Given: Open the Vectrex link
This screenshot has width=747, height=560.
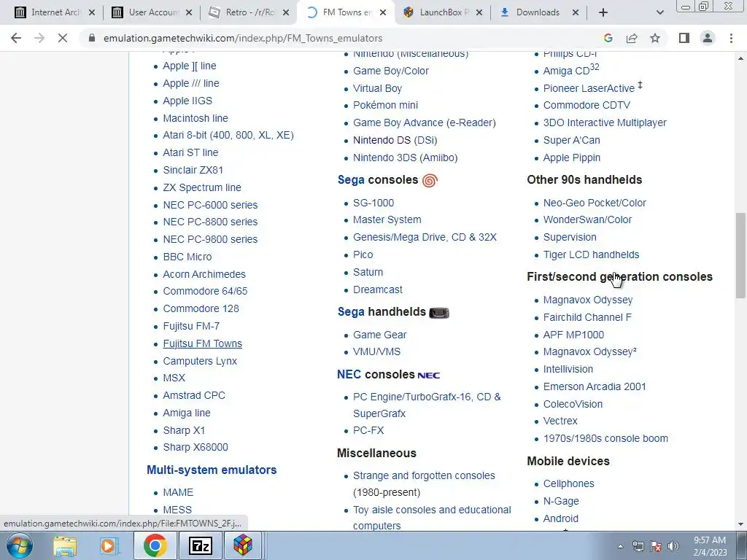Looking at the screenshot, I should (x=560, y=421).
